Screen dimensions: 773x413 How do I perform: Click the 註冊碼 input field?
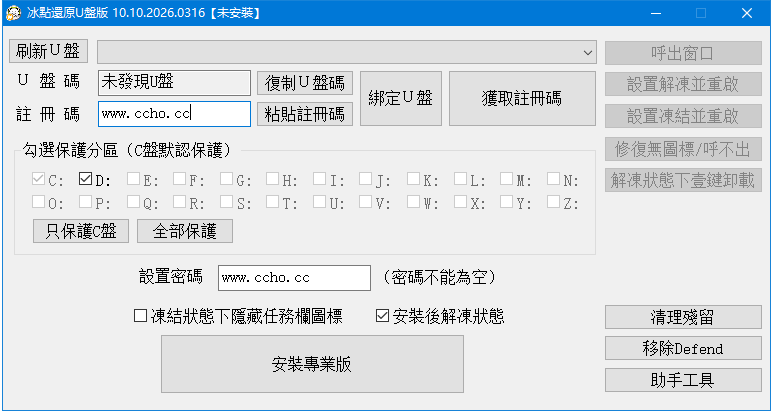pyautogui.click(x=173, y=114)
